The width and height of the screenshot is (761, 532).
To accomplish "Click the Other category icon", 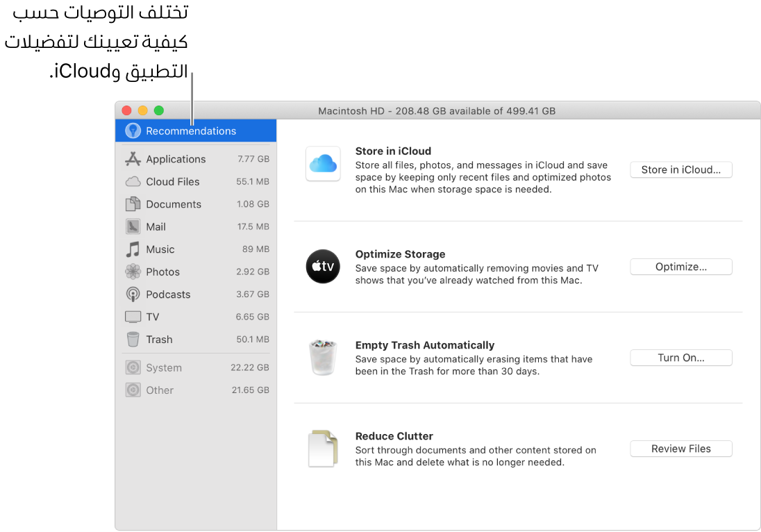I will point(133,390).
